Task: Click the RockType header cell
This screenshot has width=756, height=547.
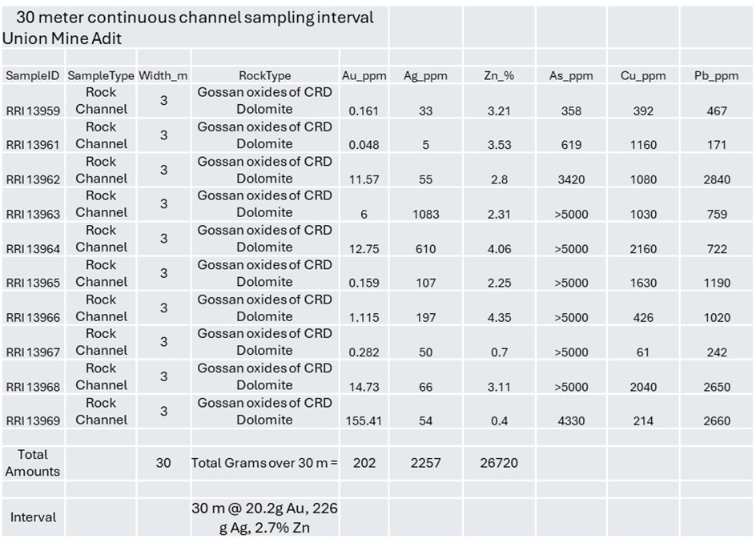Action: point(264,75)
